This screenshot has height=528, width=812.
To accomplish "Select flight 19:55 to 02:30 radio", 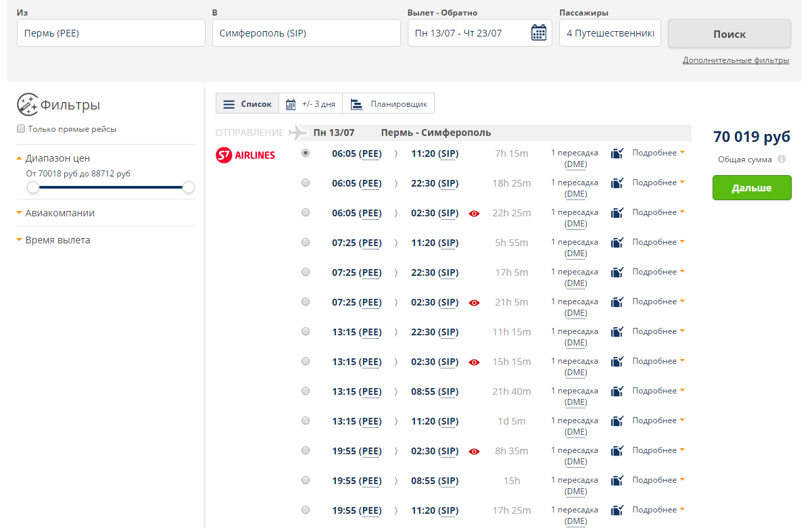I will [306, 450].
